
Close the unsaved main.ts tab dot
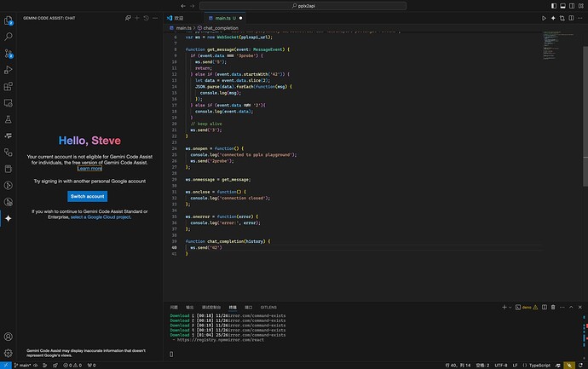click(x=241, y=18)
